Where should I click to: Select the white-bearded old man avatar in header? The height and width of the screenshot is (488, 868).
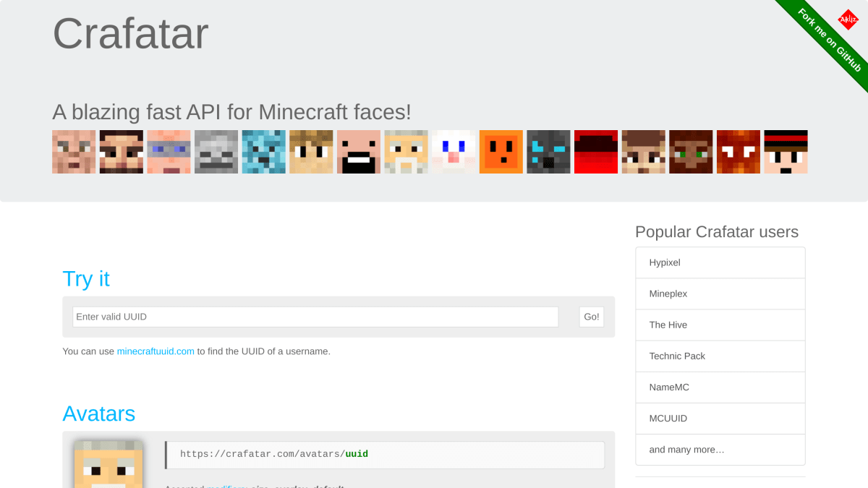(x=407, y=152)
